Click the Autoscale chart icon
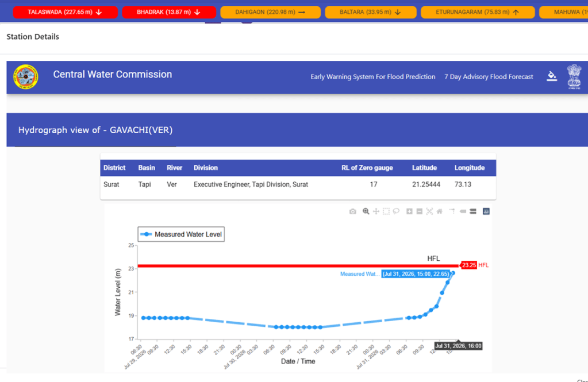Image resolution: width=588 pixels, height=382 pixels. click(x=429, y=211)
